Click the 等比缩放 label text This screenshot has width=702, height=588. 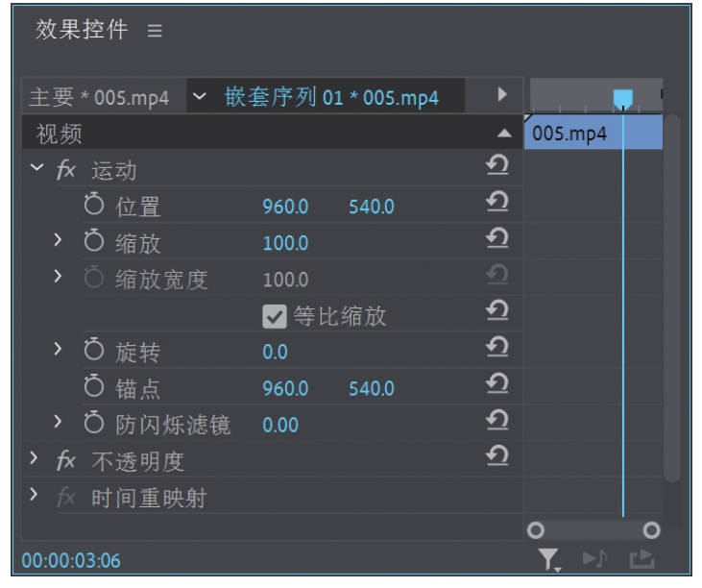(x=340, y=316)
